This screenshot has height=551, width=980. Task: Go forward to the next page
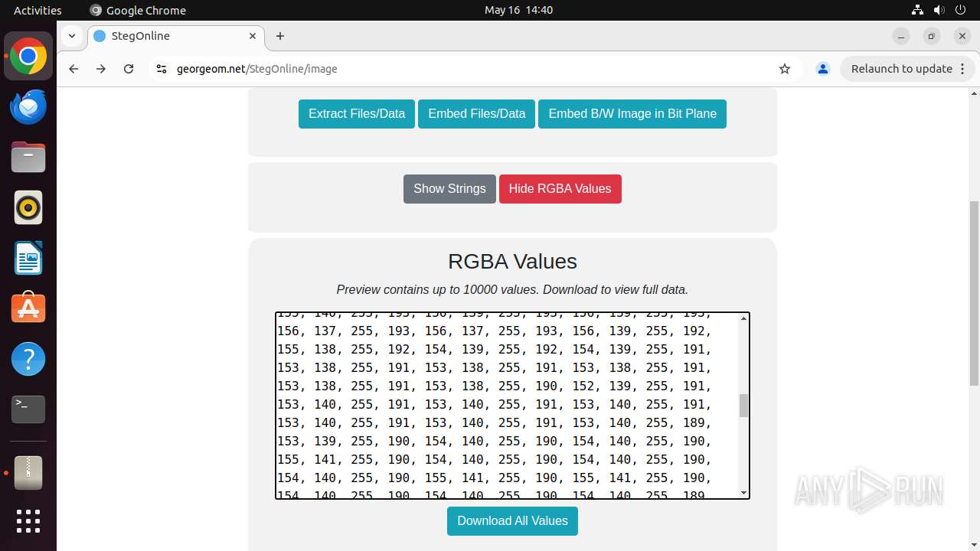(x=101, y=69)
